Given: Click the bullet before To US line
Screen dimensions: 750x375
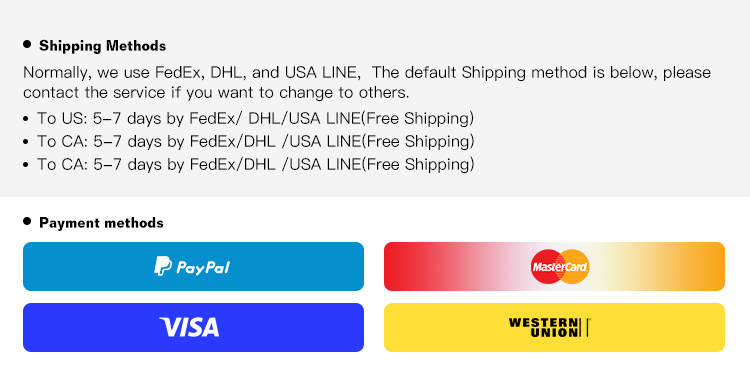Looking at the screenshot, I should [x=26, y=119].
